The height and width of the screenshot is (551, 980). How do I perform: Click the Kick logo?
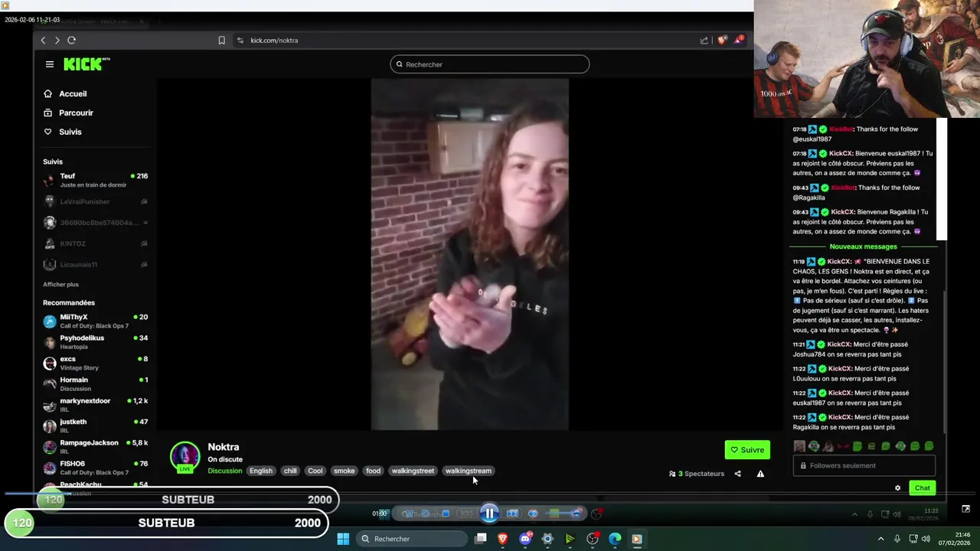87,64
